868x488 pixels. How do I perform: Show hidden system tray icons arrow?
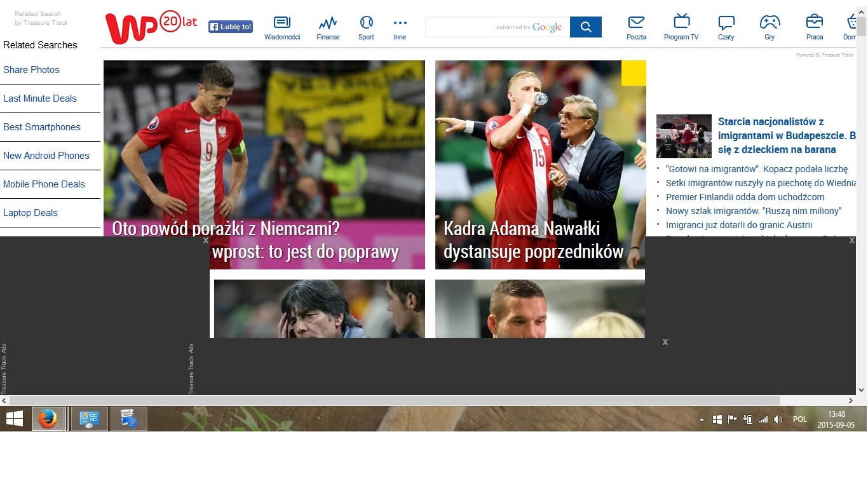tap(702, 419)
